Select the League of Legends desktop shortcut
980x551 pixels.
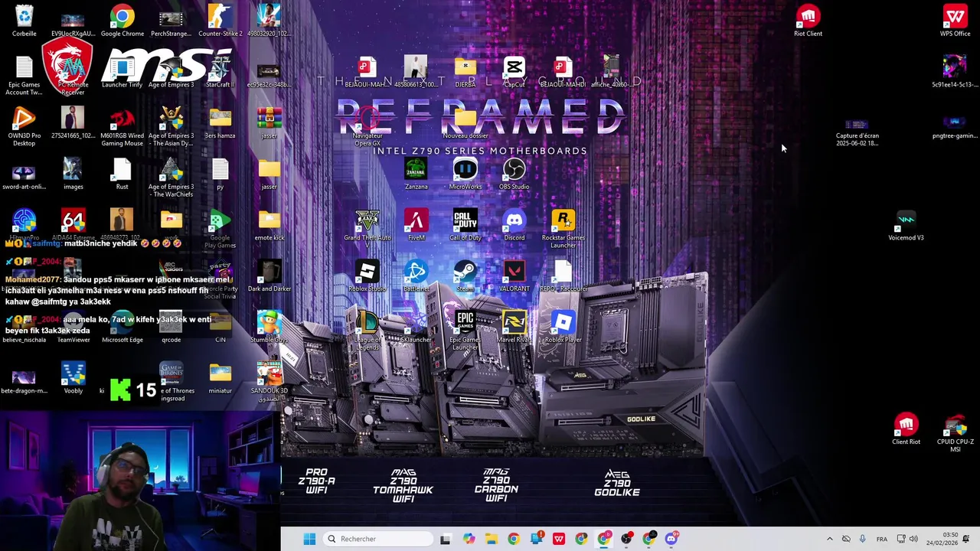coord(367,331)
